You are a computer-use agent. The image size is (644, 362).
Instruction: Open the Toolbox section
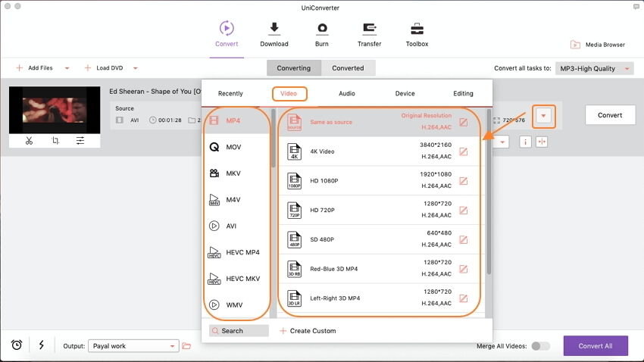pyautogui.click(x=417, y=34)
